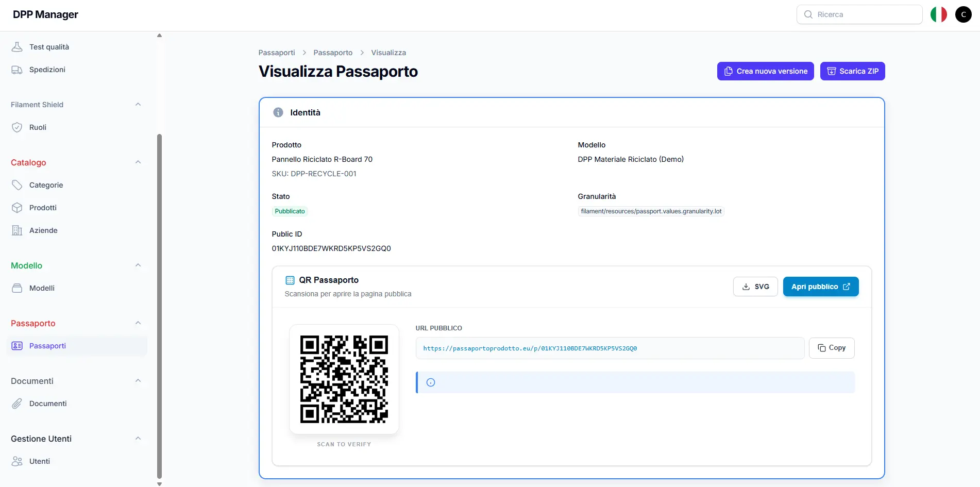
Task: Click the Visualizza breadcrumb text
Action: 388,53
